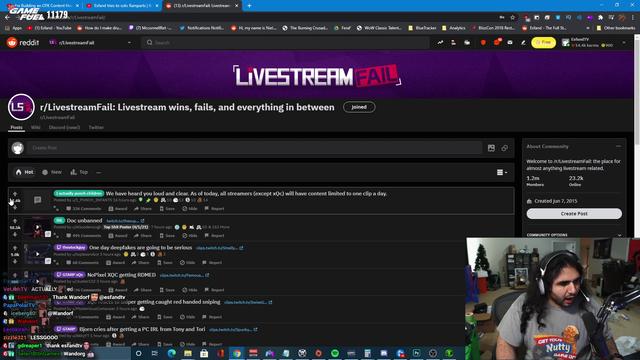640x360 pixels.
Task: Downvote the 'Doc unbanned' post
Action: coord(15,234)
